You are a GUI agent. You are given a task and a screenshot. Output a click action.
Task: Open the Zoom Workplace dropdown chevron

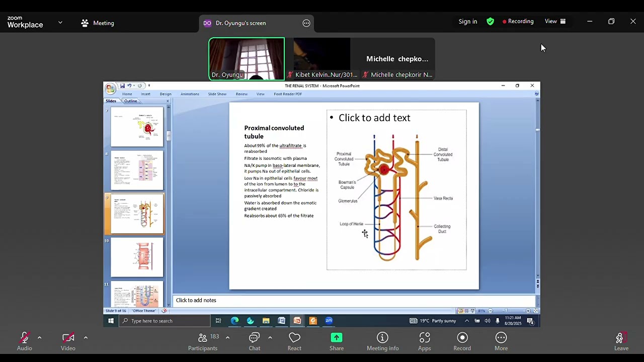60,23
